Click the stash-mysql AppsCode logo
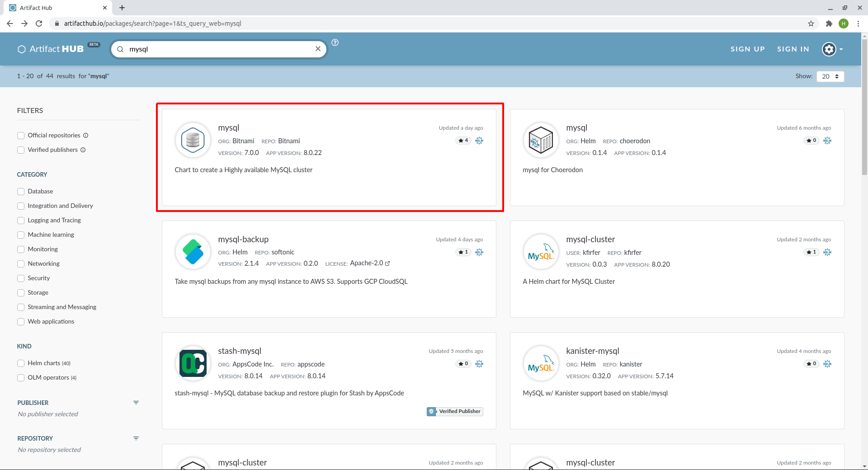The image size is (868, 470). 193,363
